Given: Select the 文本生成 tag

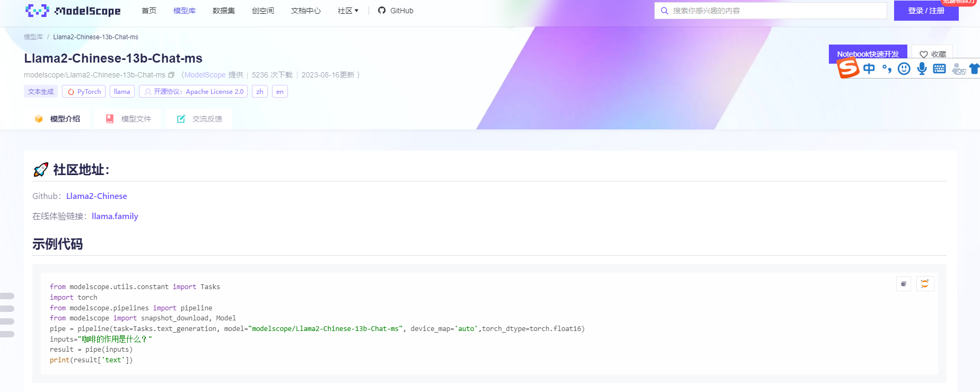Looking at the screenshot, I should tap(41, 91).
